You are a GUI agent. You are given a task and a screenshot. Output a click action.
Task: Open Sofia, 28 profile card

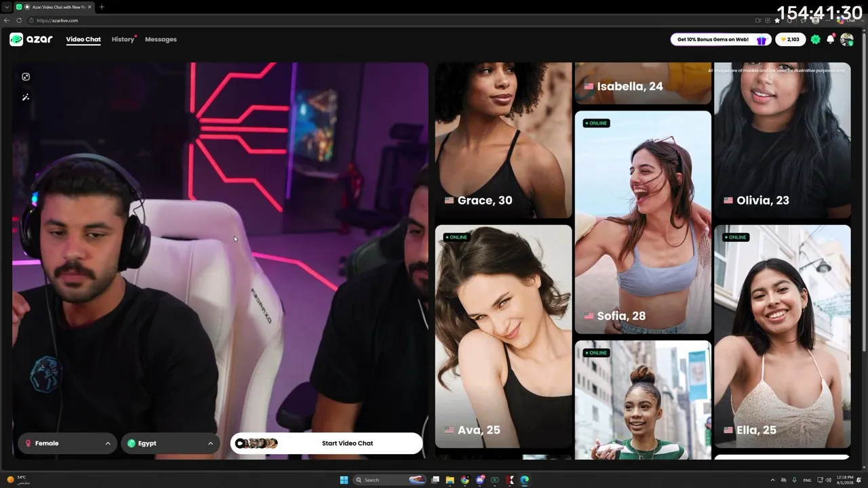pyautogui.click(x=643, y=222)
